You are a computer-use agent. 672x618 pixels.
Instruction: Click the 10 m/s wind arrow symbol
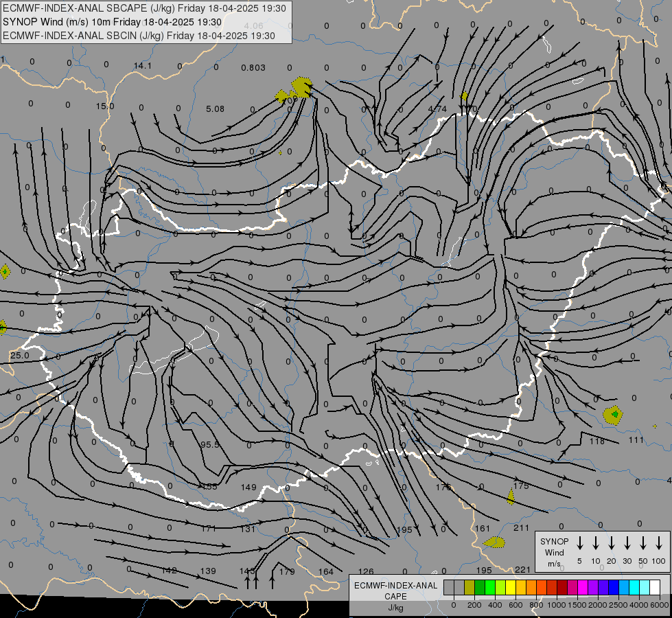coord(596,542)
